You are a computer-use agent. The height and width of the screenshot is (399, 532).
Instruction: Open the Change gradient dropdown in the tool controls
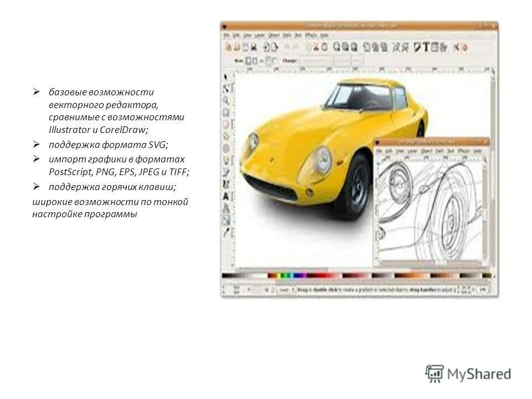316,61
